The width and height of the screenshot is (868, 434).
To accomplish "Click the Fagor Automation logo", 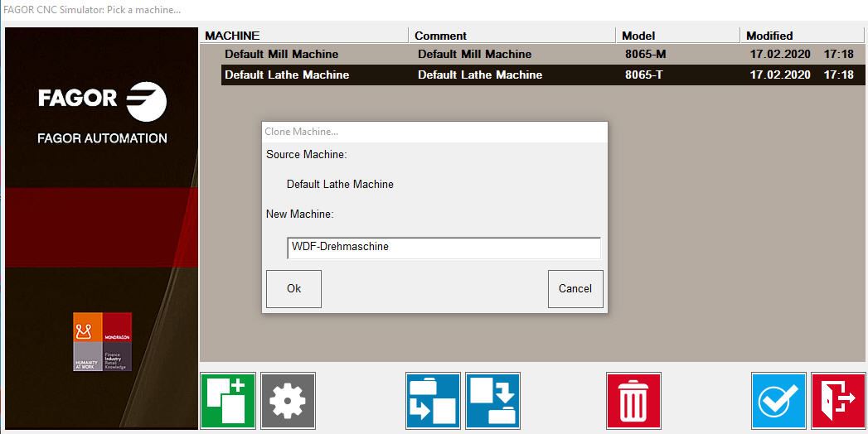I will click(x=103, y=113).
